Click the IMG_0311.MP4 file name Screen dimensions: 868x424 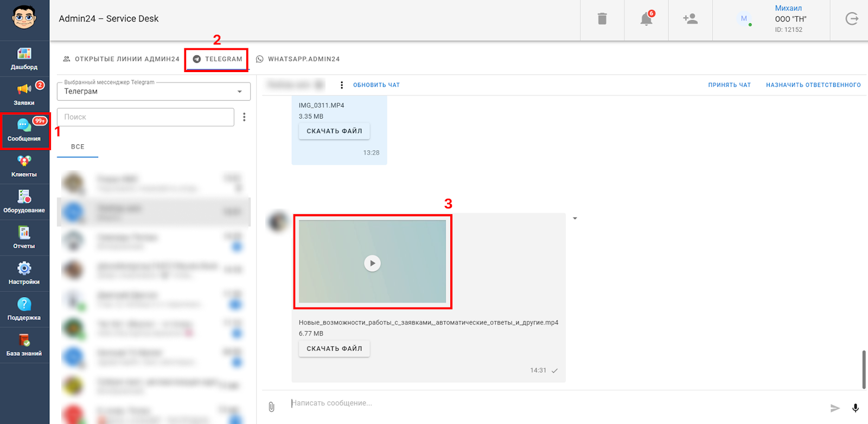click(321, 106)
